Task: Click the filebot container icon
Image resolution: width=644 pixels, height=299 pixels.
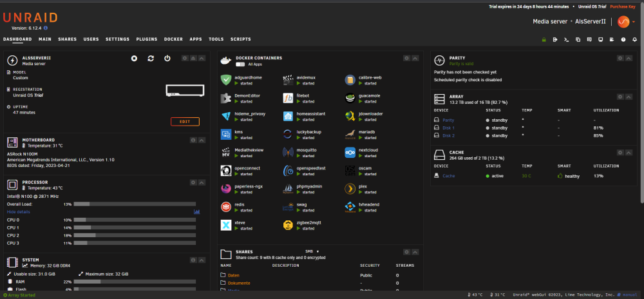Action: (288, 98)
